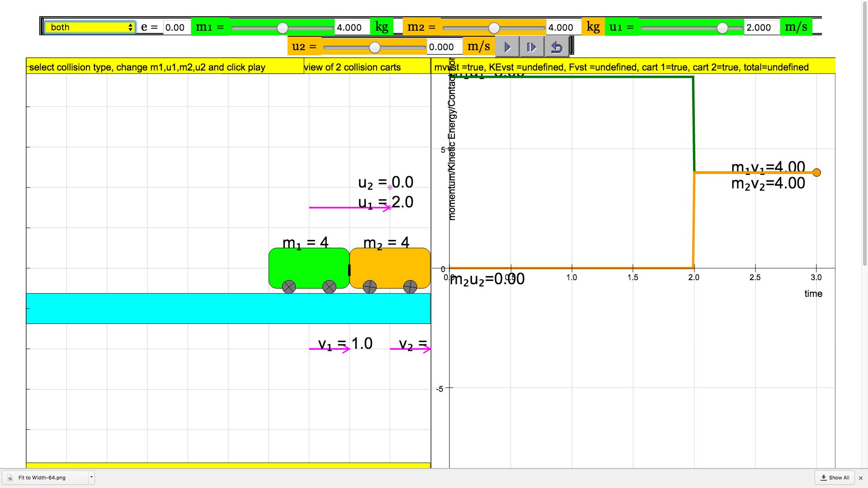Screen dimensions: 868x488
Task: Click the PNG file icon in downloads bar
Action: (10, 478)
